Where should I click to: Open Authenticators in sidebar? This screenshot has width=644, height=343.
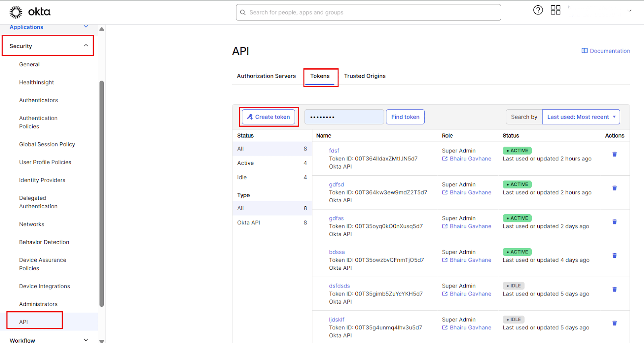(39, 100)
